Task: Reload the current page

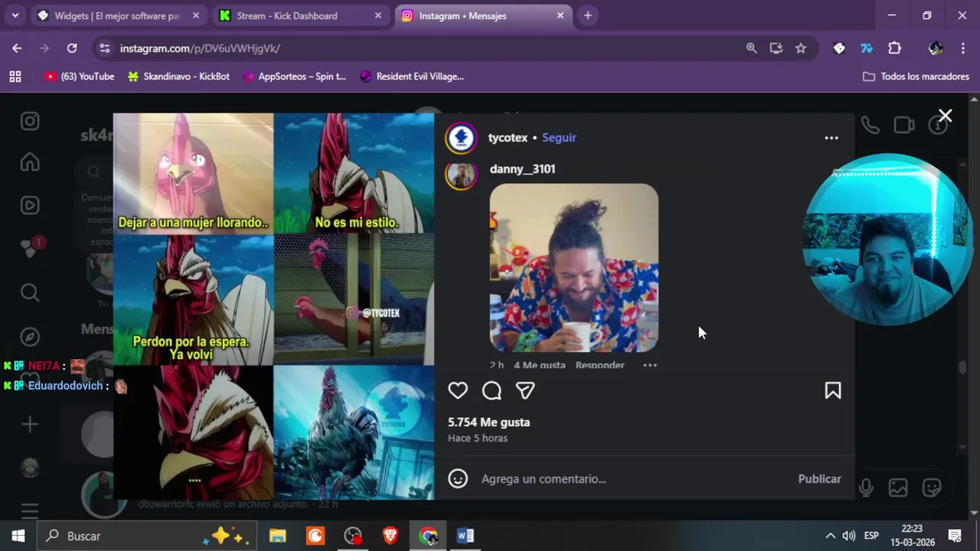Action: click(x=72, y=48)
